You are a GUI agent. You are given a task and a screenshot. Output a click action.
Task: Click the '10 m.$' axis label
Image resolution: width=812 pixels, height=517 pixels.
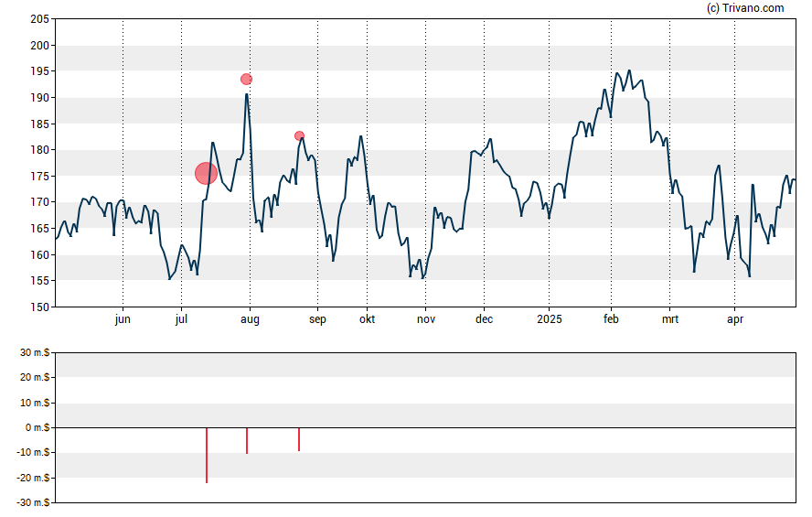pos(36,403)
